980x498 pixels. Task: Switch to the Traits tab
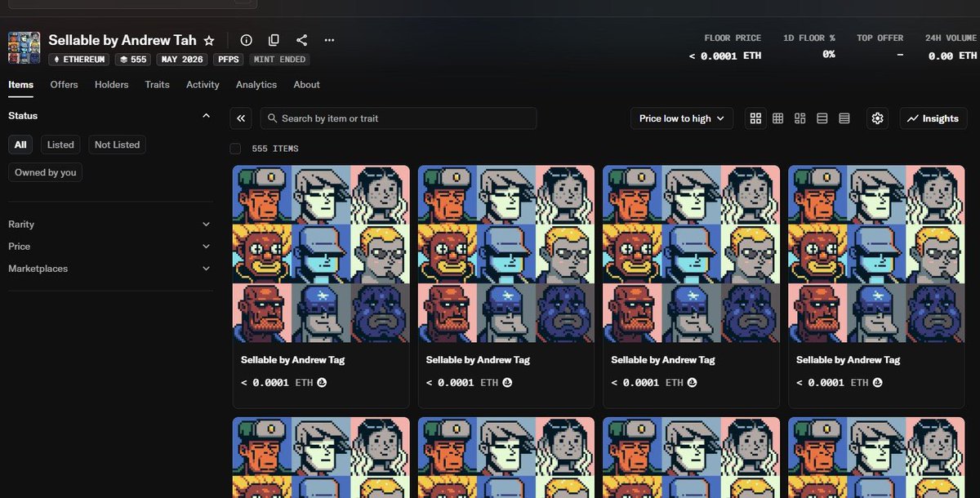[158, 85]
